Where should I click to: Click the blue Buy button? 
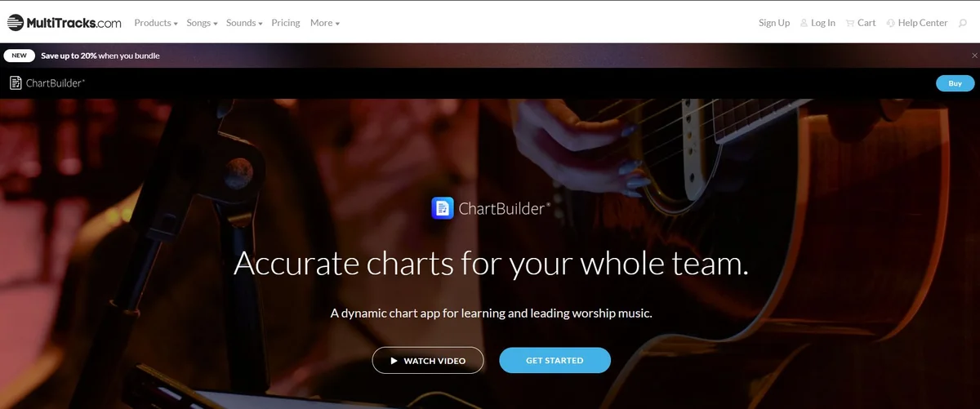pyautogui.click(x=955, y=83)
